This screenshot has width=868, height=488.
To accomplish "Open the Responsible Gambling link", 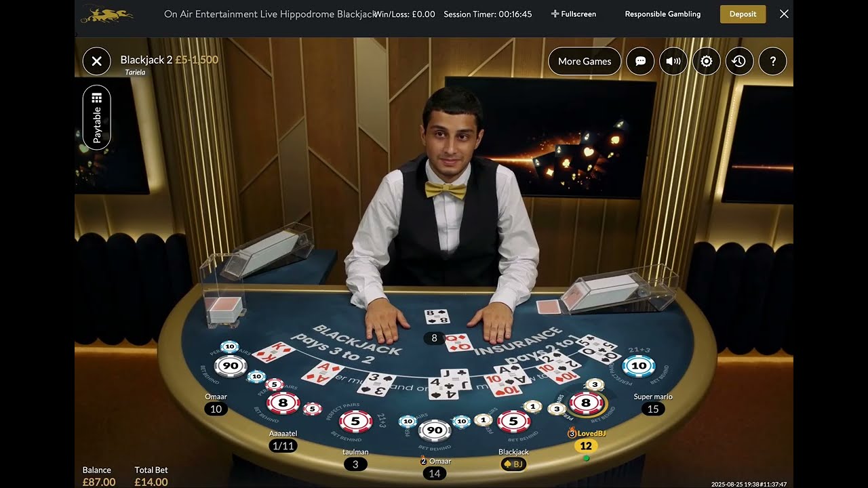I will 663,14.
